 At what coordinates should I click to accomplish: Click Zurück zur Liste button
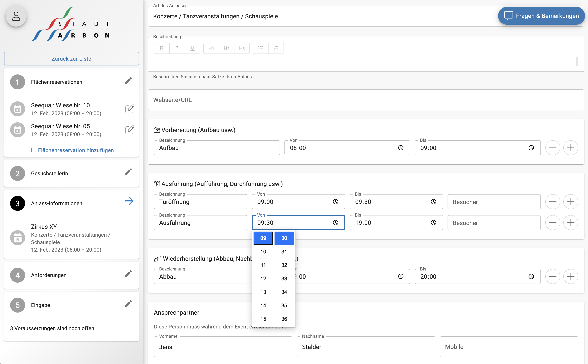(71, 59)
